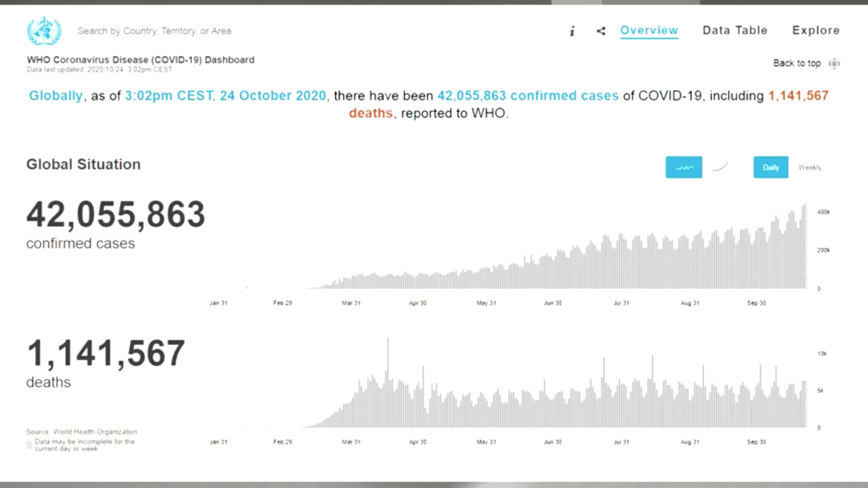Image resolution: width=868 pixels, height=488 pixels.
Task: Click the data last updated timestamp
Action: tap(99, 70)
